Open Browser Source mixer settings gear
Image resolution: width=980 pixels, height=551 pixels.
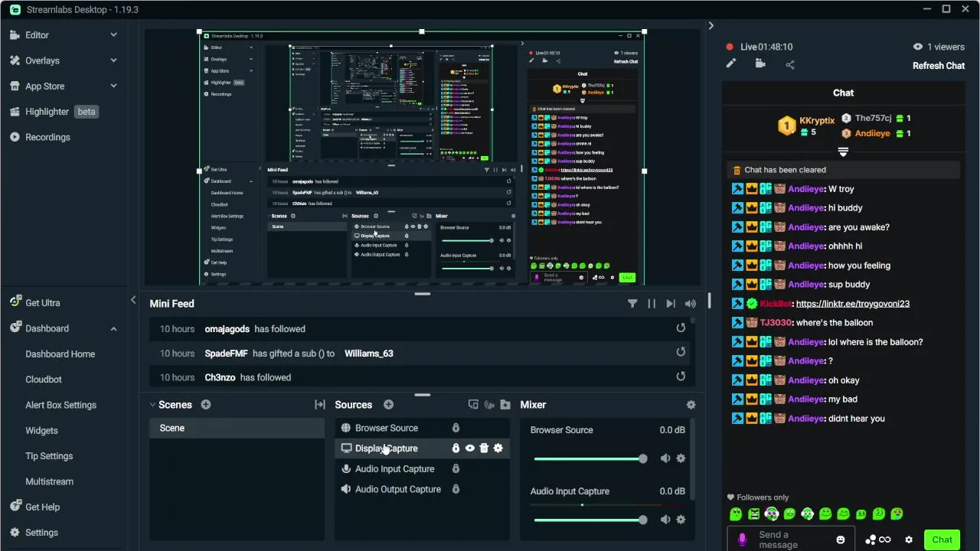pos(681,458)
